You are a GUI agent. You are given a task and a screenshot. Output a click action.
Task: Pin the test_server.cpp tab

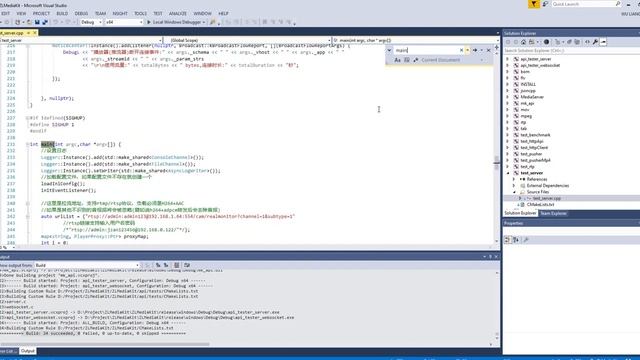point(28,33)
